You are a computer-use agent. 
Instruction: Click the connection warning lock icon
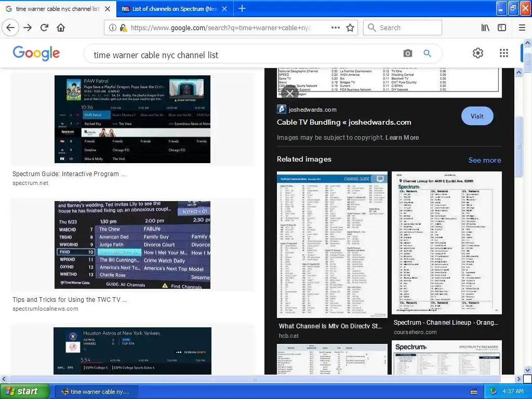tap(124, 28)
